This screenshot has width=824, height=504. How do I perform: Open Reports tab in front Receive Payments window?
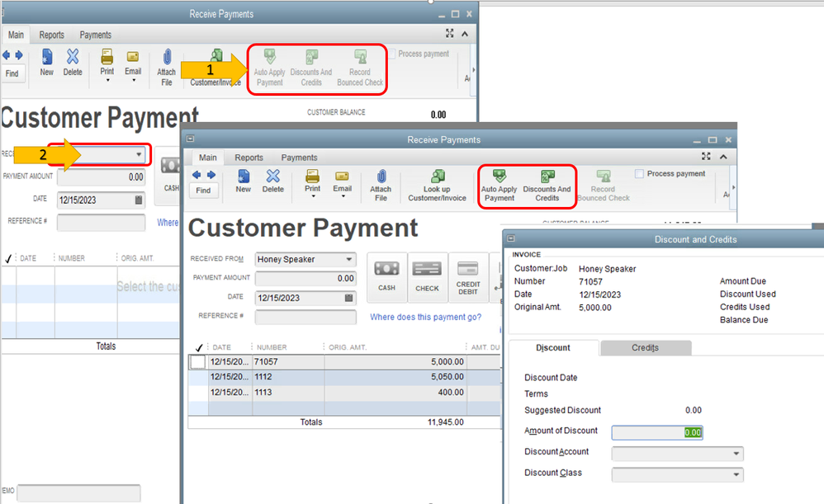[249, 158]
